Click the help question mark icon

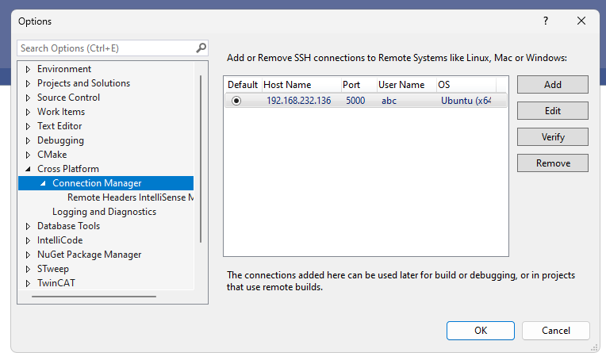point(546,21)
